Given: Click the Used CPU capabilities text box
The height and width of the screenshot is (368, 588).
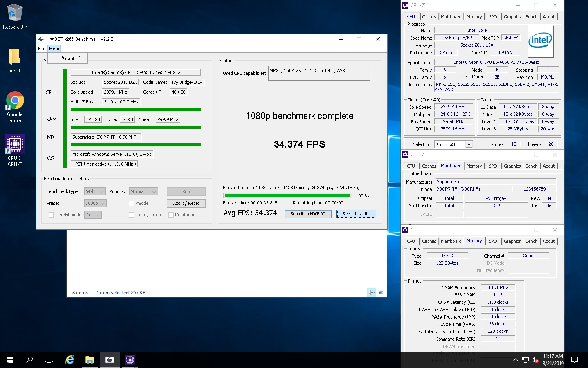Looking at the screenshot, I should (x=319, y=73).
